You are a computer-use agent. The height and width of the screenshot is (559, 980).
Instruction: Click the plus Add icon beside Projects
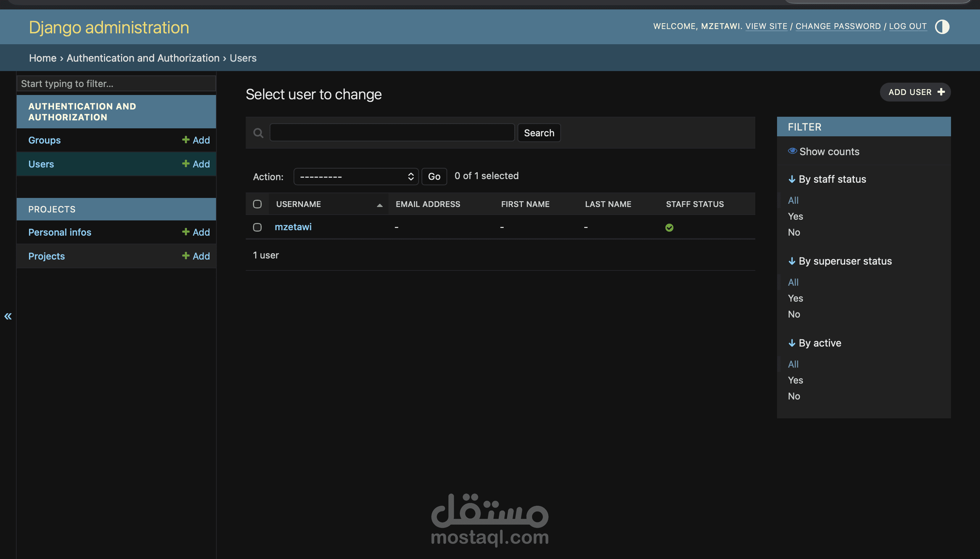pyautogui.click(x=186, y=256)
